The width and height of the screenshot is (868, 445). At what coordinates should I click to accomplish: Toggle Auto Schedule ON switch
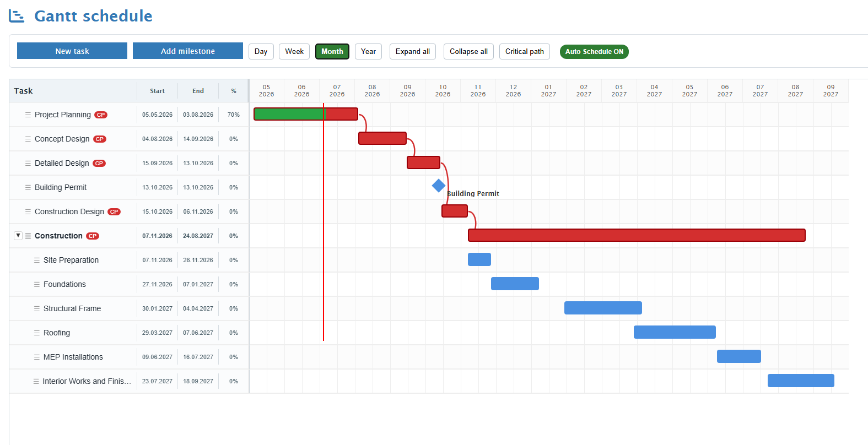594,52
